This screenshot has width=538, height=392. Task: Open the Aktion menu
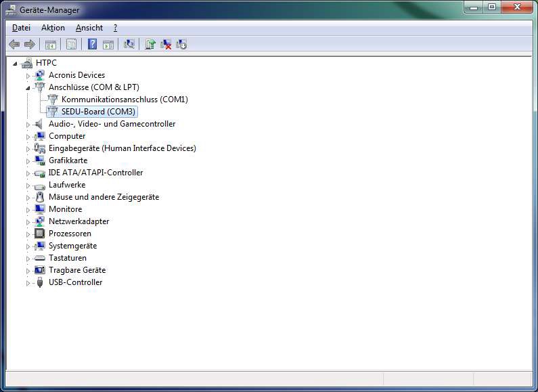coord(53,28)
